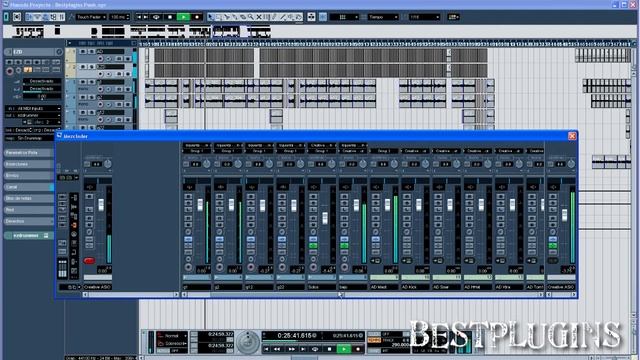Select the Split scissors tool
The height and width of the screenshot is (360, 640).
click(227, 17)
